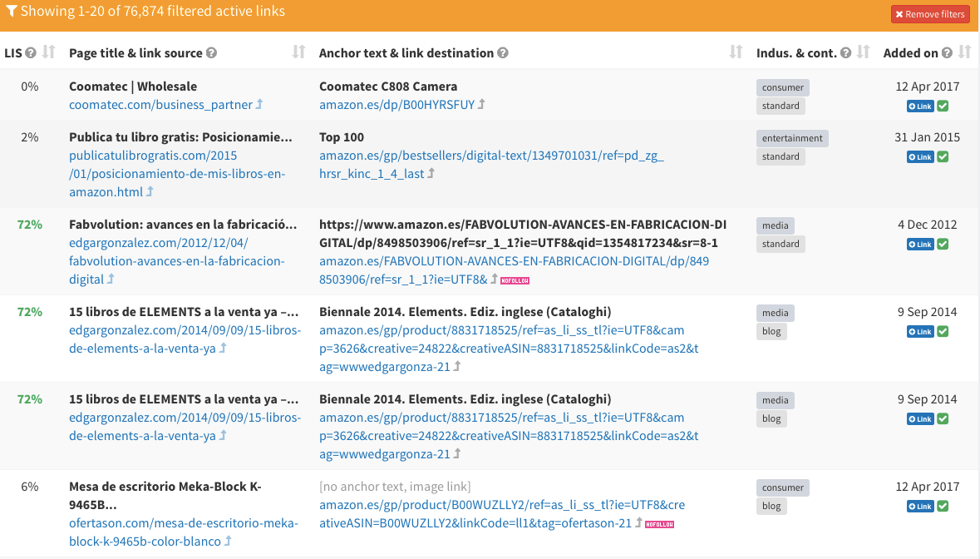Click nofollow badge in Fabvolution row

[515, 280]
